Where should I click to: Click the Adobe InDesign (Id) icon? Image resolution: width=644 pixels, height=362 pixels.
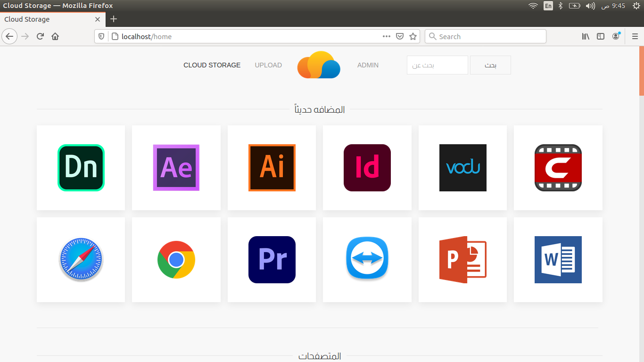[x=367, y=168]
